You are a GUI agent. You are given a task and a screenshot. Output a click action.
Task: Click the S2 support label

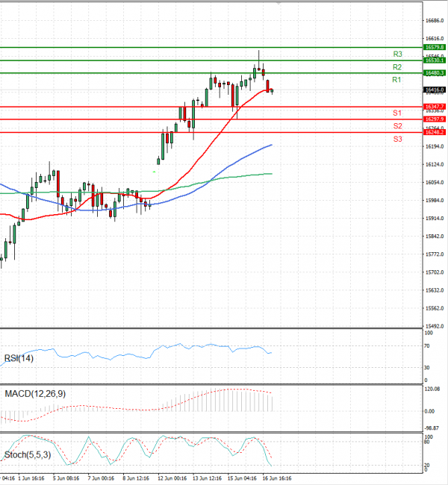pyautogui.click(x=397, y=126)
